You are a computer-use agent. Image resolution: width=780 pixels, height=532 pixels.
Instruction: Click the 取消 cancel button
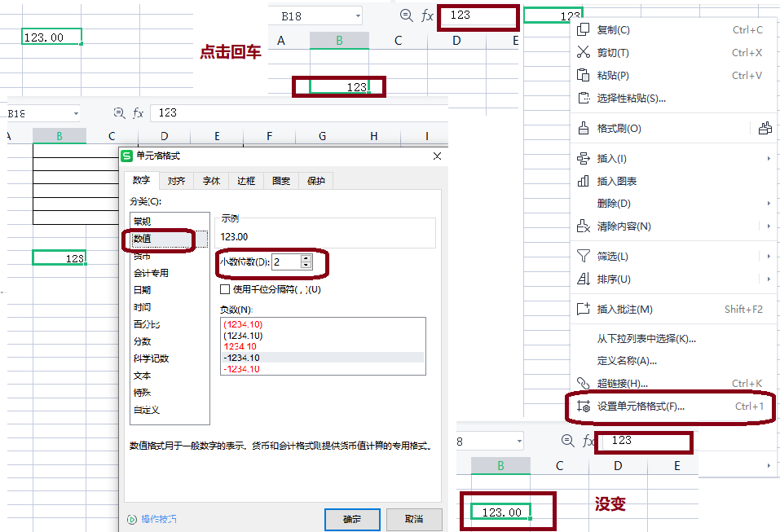(414, 519)
